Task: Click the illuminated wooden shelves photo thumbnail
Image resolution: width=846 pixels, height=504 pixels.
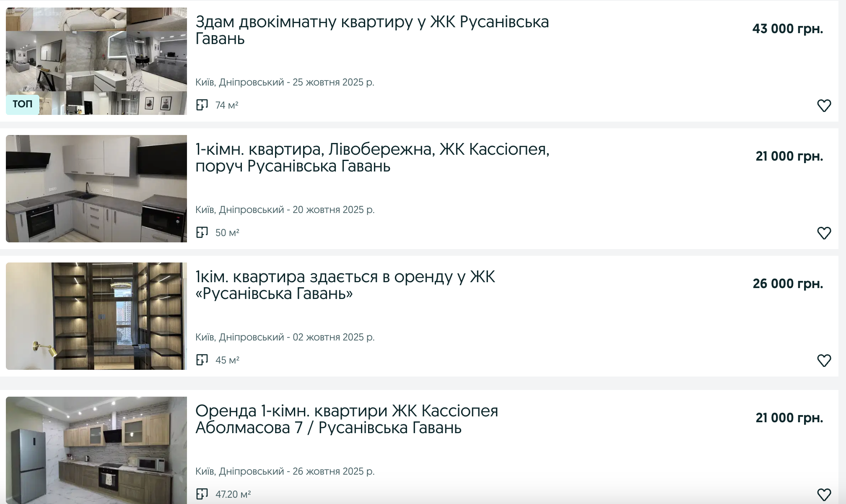Action: (96, 316)
